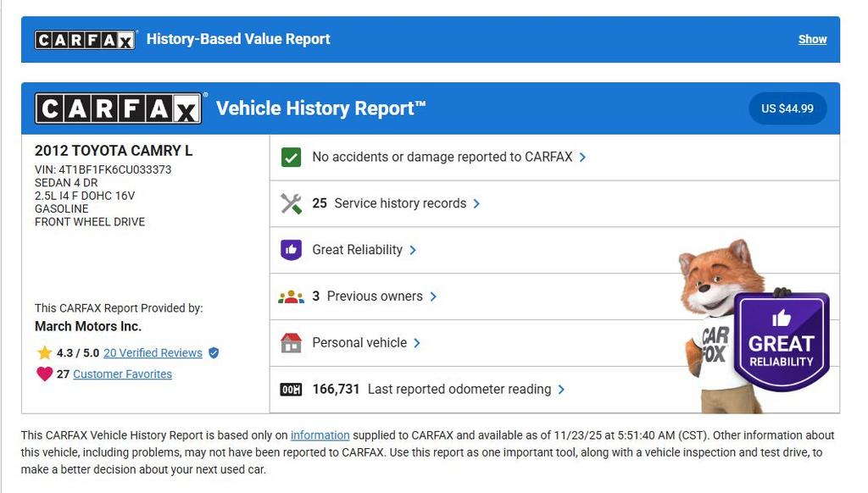This screenshot has height=493, width=868.
Task: Expand the no accidents reported chevron
Action: pyautogui.click(x=583, y=158)
